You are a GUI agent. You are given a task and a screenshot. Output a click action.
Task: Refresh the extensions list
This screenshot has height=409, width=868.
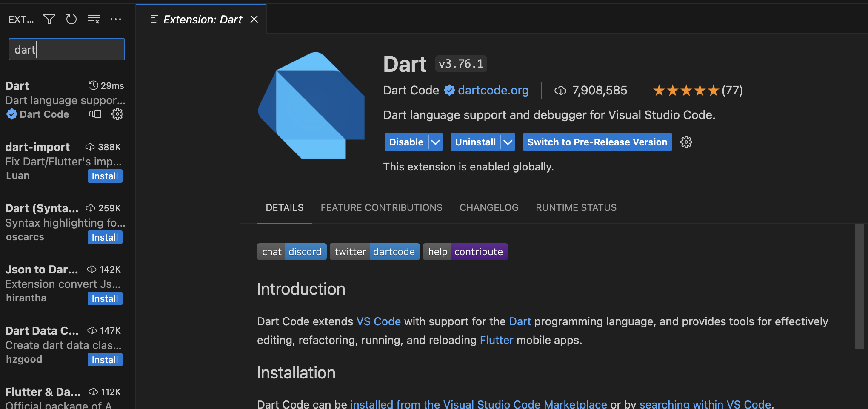pyautogui.click(x=71, y=19)
